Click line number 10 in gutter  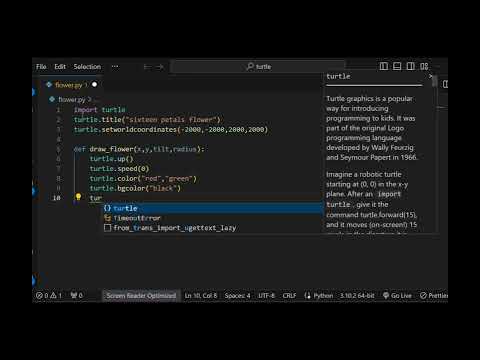click(57, 198)
